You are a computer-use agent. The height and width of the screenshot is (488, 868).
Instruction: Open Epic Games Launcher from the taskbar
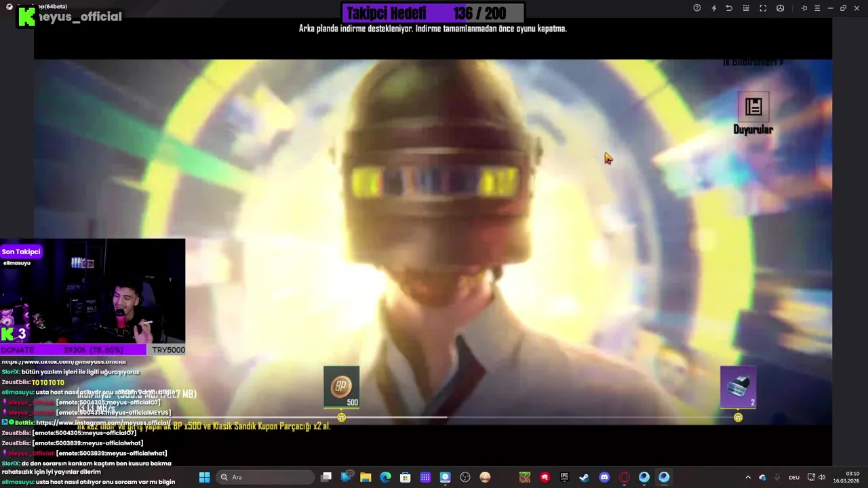[564, 477]
